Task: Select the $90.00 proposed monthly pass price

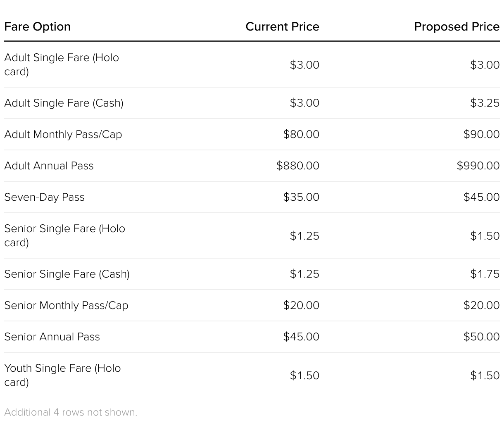Action: coord(481,134)
